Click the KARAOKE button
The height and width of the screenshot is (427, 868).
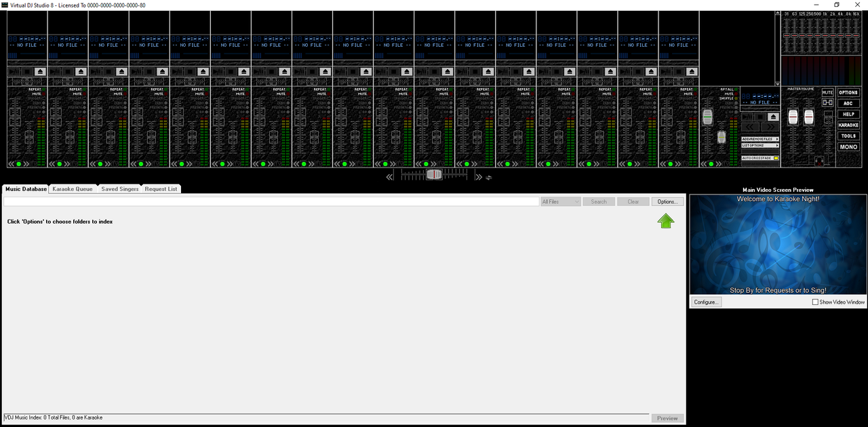coord(848,125)
